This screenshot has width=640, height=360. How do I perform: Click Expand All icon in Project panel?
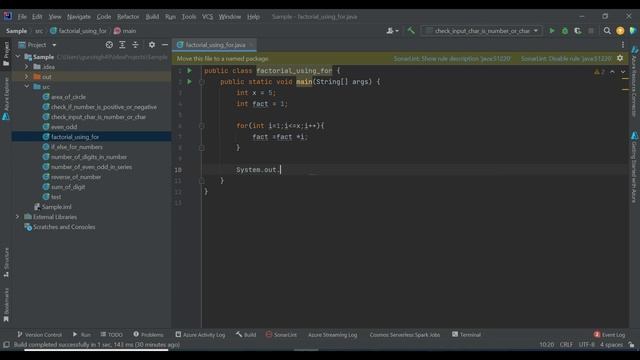coord(122,45)
